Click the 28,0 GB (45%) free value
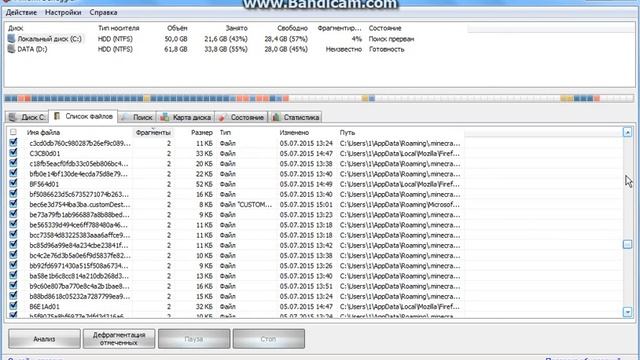 [286, 49]
